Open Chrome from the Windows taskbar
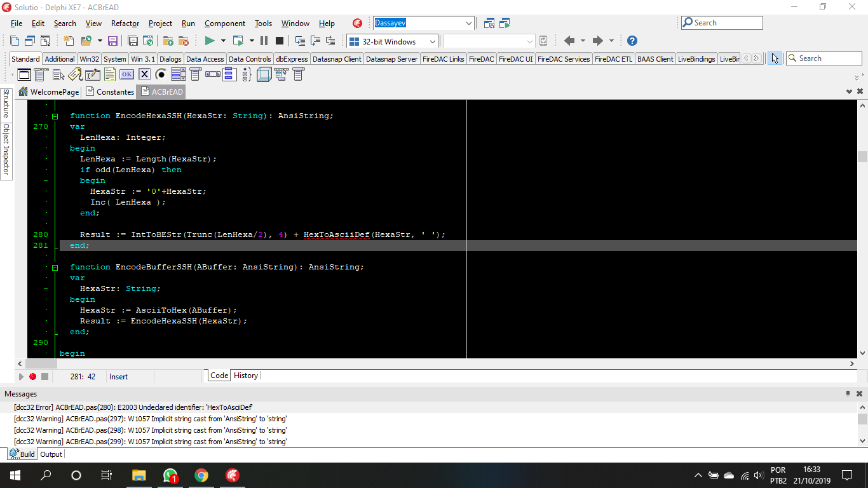Screen dimensions: 868x488 (x=201, y=475)
